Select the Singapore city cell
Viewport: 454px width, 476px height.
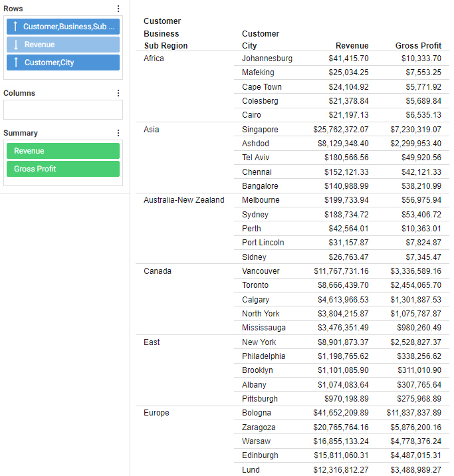[260, 130]
